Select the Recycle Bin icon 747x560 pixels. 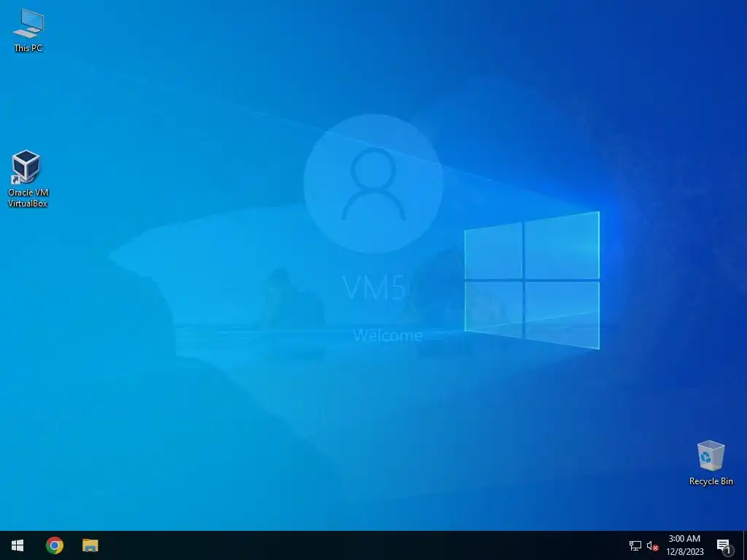tap(711, 463)
